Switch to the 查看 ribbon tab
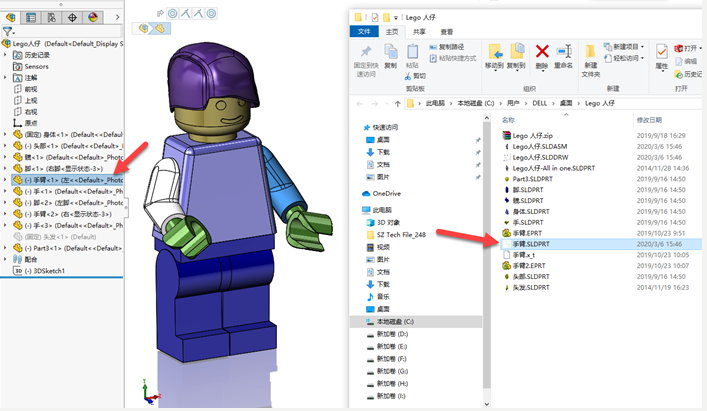Viewport: 707px width, 411px height. pyautogui.click(x=446, y=32)
